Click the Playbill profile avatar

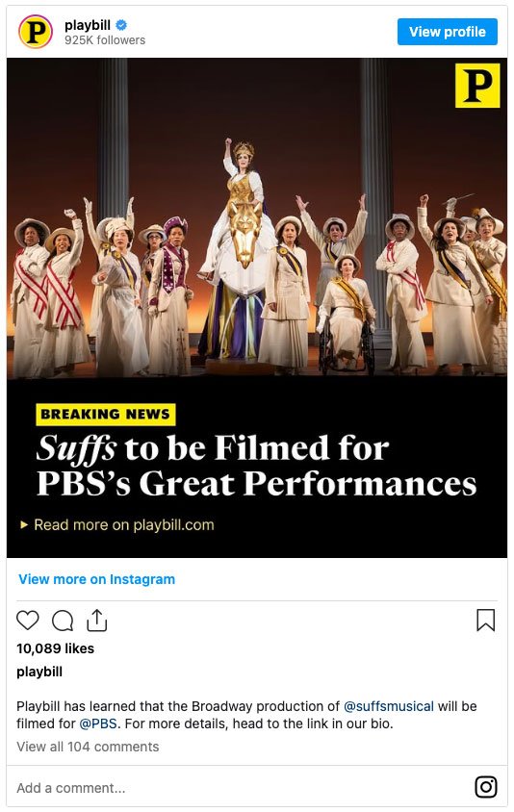pyautogui.click(x=36, y=32)
